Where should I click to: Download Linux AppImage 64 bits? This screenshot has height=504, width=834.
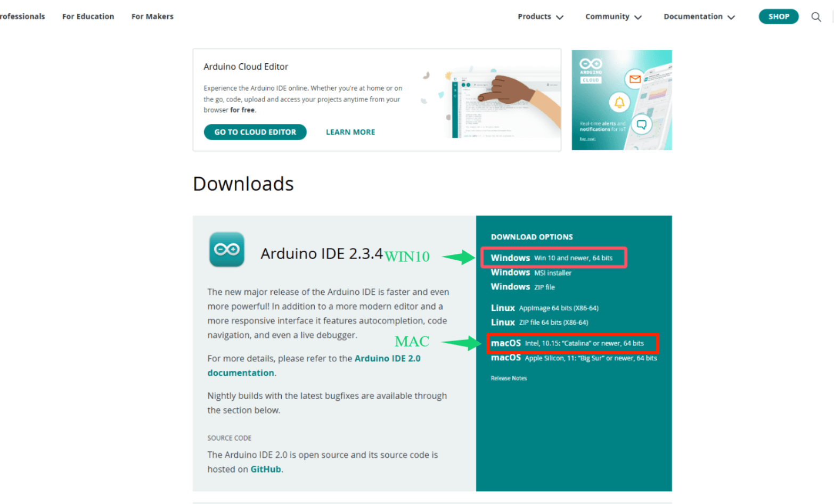(x=544, y=308)
